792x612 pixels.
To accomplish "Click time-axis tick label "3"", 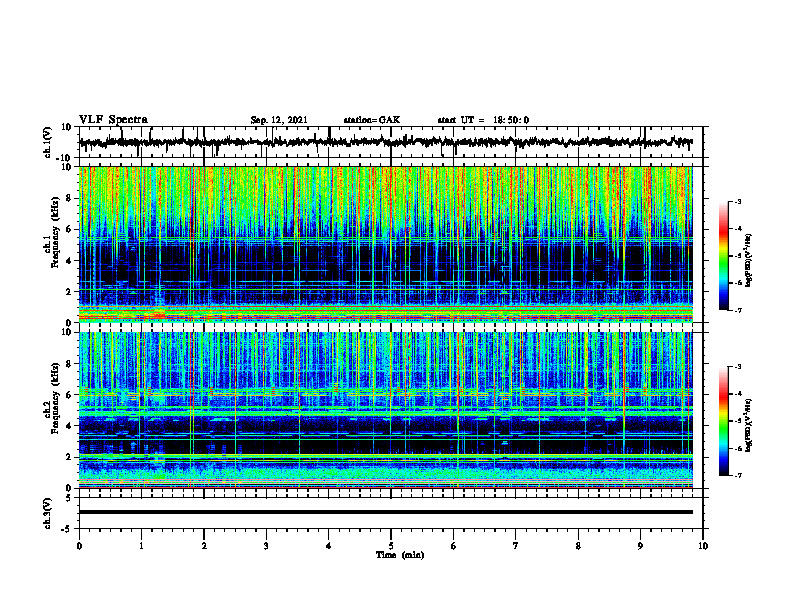I will [x=266, y=546].
